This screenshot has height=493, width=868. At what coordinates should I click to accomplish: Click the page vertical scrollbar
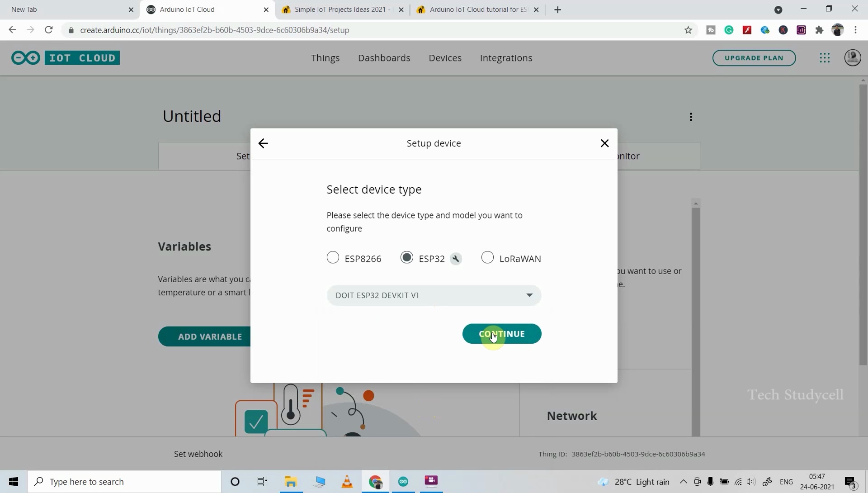pyautogui.click(x=863, y=224)
